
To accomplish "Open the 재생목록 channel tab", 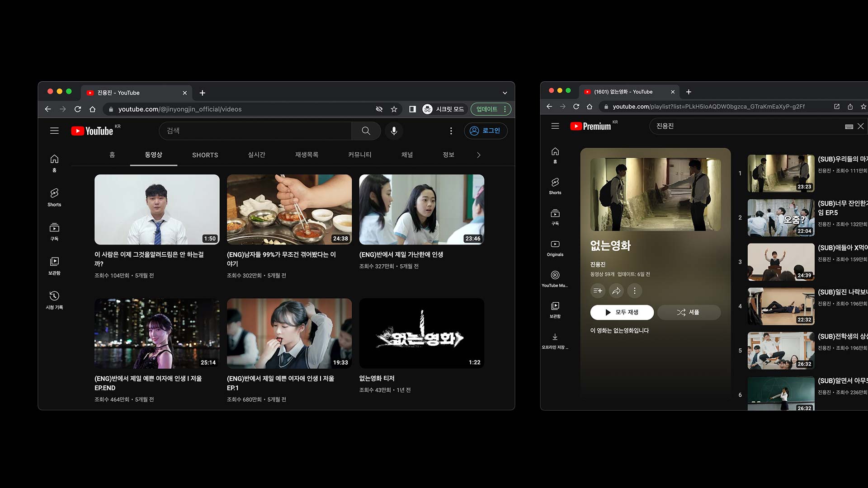I will tap(307, 155).
